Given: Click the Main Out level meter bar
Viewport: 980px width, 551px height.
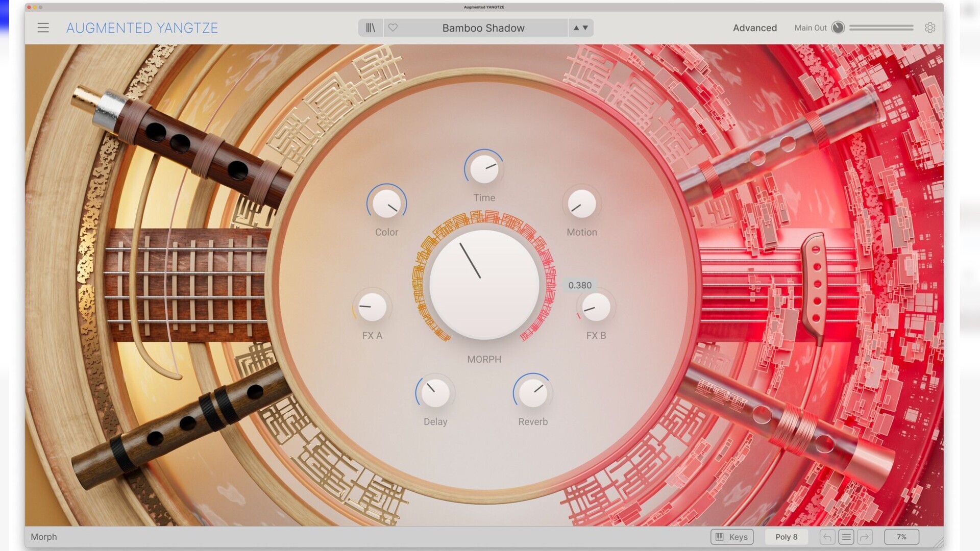Looking at the screenshot, I should click(x=881, y=28).
